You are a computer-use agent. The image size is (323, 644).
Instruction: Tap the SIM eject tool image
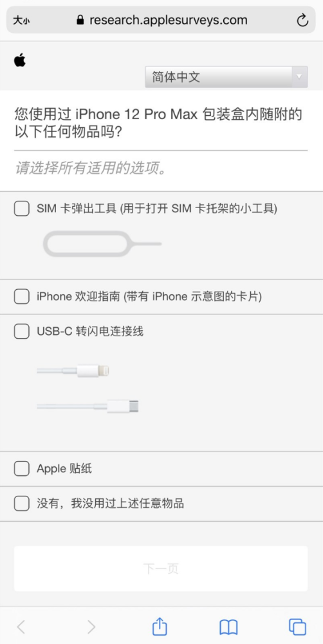click(102, 244)
